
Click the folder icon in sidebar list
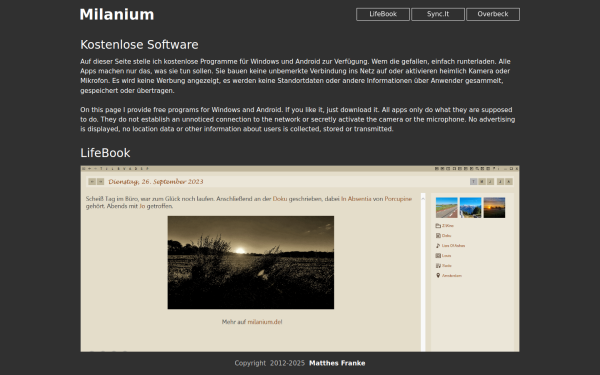(438, 226)
